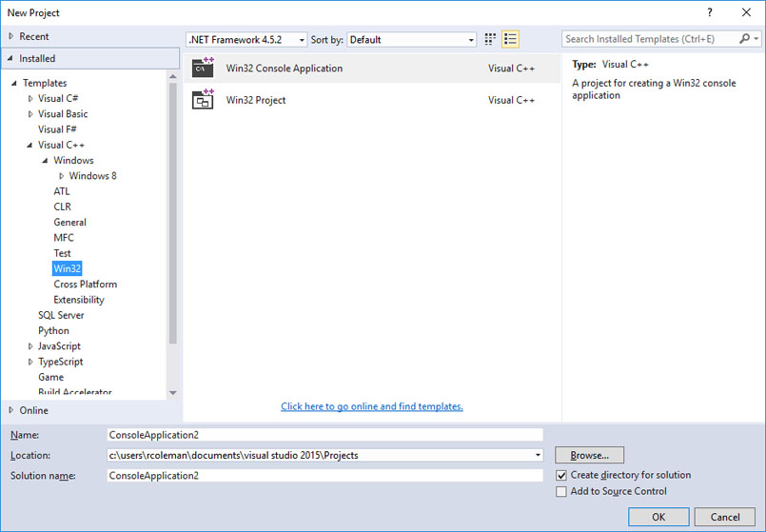Viewport: 766px width, 532px height.
Task: Click the Browse button
Action: [589, 455]
